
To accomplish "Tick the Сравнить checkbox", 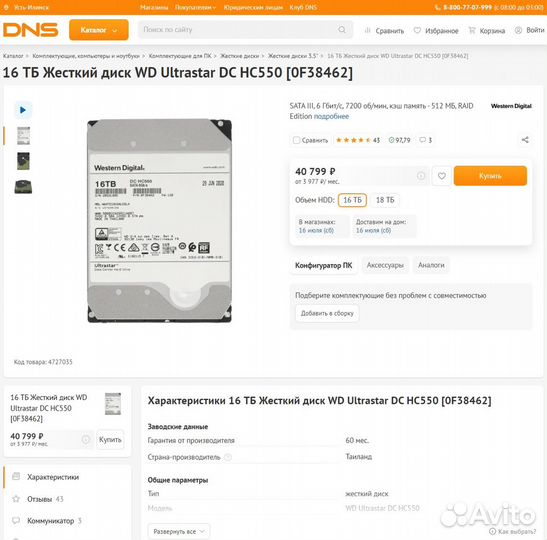I will (296, 140).
